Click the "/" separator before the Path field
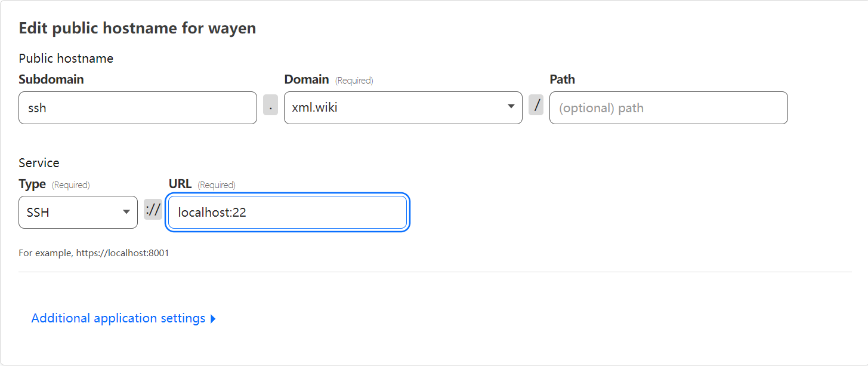Image resolution: width=868 pixels, height=366 pixels. pos(536,105)
